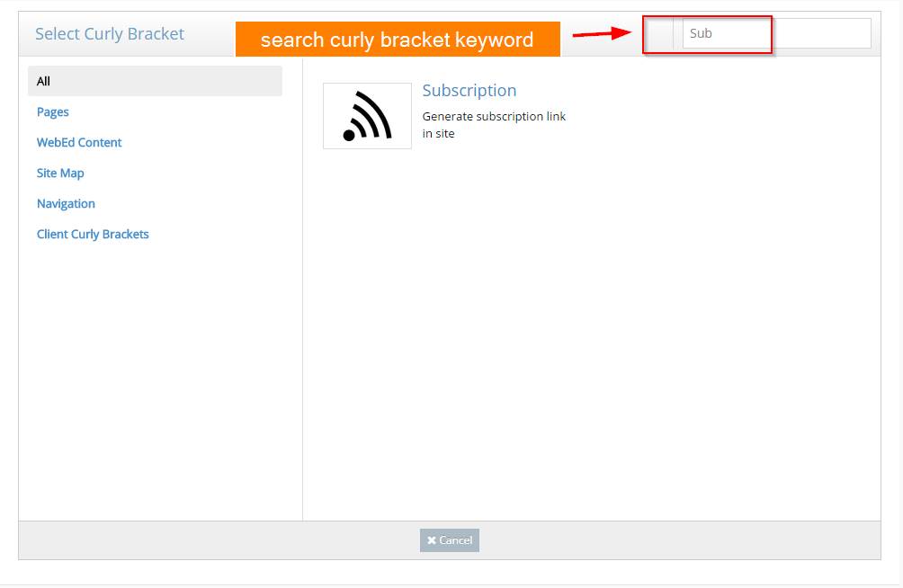Click the Subscription RSS feed icon
This screenshot has height=588, width=903.
[x=367, y=116]
